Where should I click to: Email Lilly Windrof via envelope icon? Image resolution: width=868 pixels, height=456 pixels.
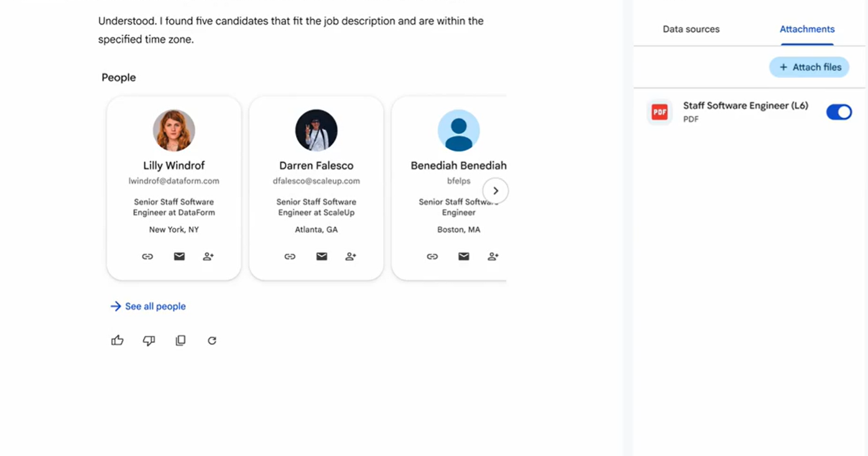tap(179, 256)
